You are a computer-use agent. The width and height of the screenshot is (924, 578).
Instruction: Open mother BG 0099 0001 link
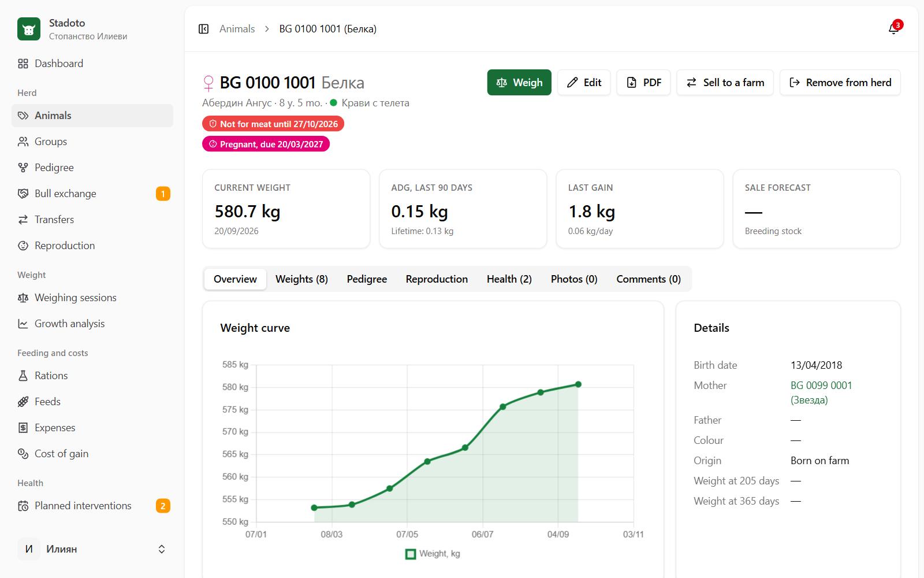pyautogui.click(x=821, y=392)
